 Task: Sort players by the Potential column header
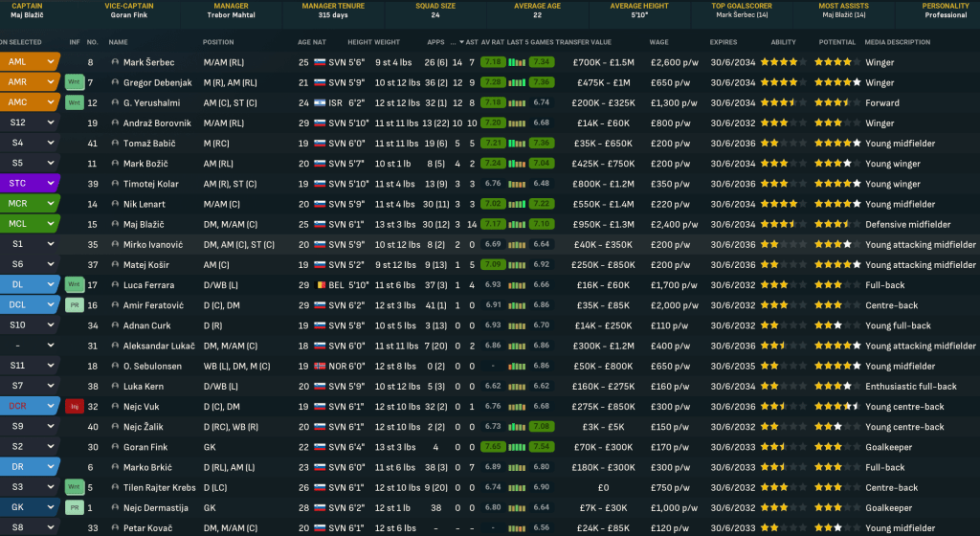835,42
